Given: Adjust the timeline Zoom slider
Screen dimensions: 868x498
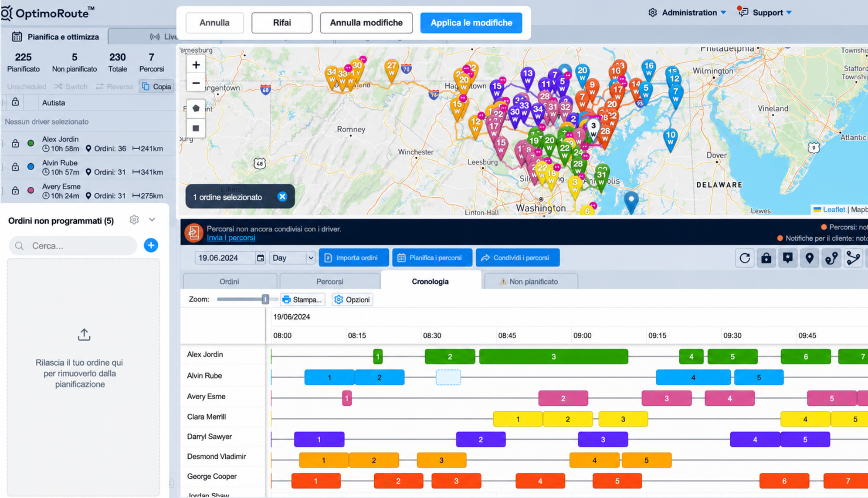Looking at the screenshot, I should (x=265, y=299).
